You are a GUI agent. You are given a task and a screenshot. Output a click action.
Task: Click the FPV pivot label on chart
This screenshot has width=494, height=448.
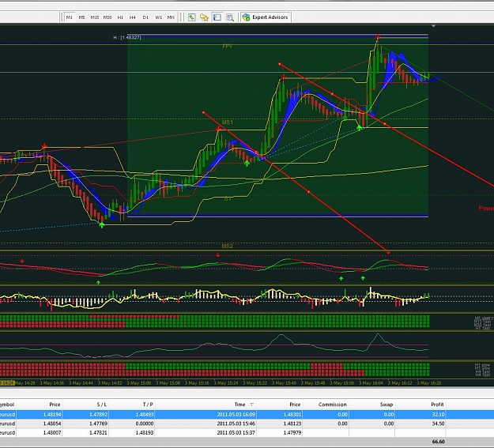click(x=228, y=47)
